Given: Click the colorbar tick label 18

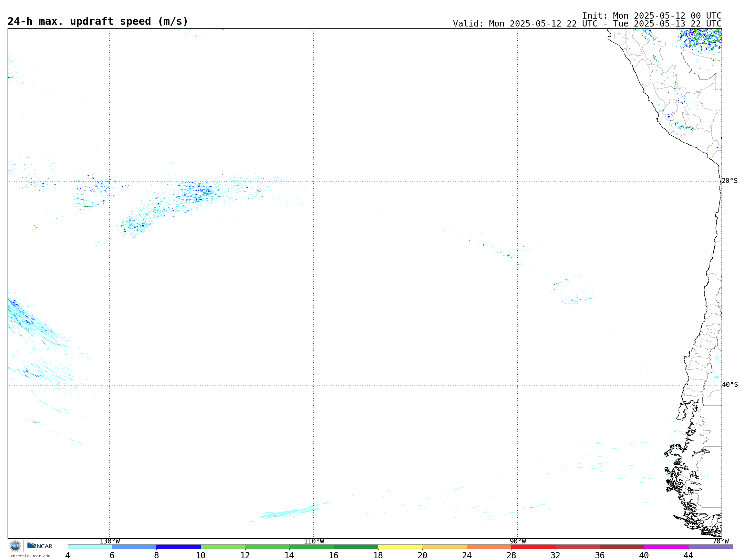Looking at the screenshot, I should [x=378, y=555].
